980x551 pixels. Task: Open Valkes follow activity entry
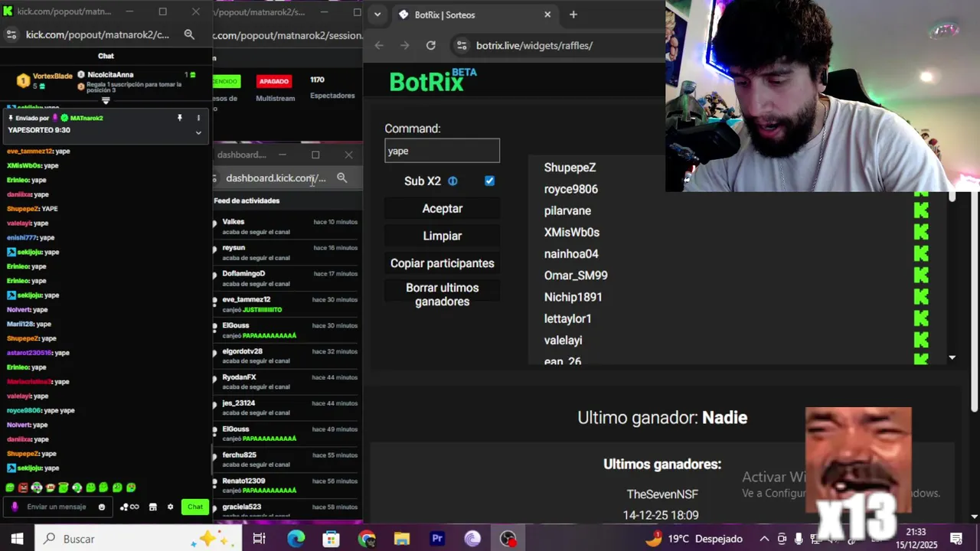point(286,226)
